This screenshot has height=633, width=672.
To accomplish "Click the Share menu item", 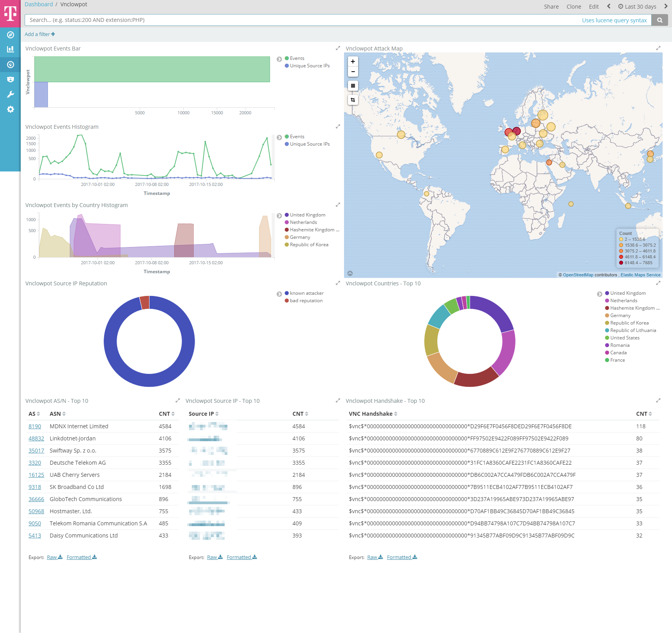I will pyautogui.click(x=551, y=6).
